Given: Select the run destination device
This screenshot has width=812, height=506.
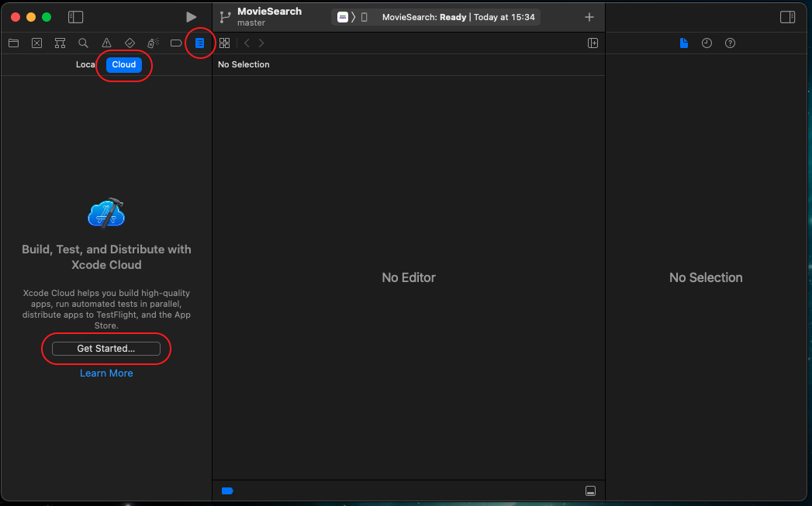Looking at the screenshot, I should click(x=364, y=17).
